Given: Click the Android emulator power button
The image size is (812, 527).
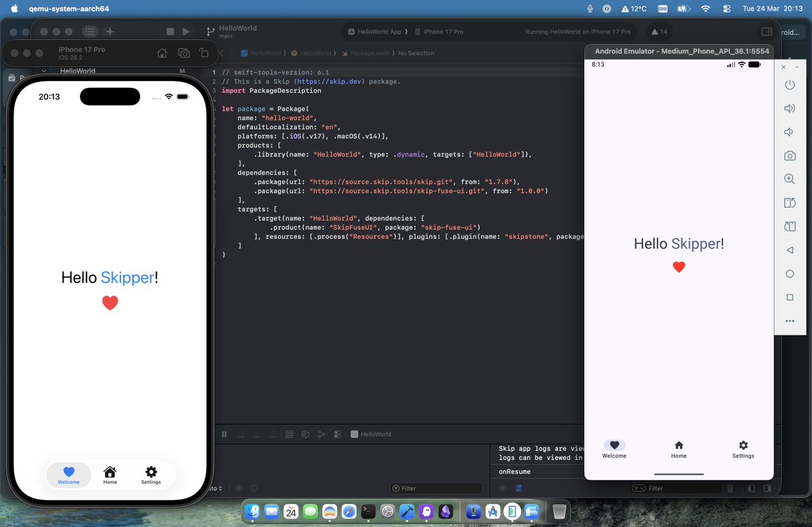Looking at the screenshot, I should 790,85.
